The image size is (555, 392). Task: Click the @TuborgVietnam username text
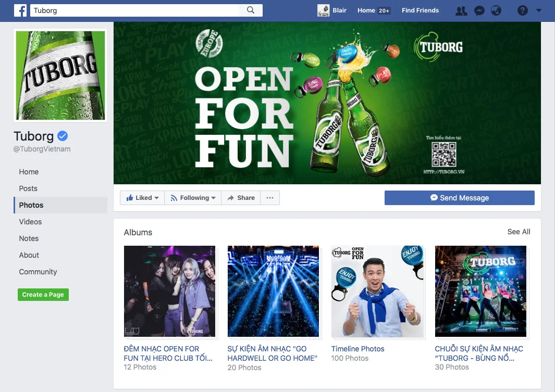tap(42, 149)
